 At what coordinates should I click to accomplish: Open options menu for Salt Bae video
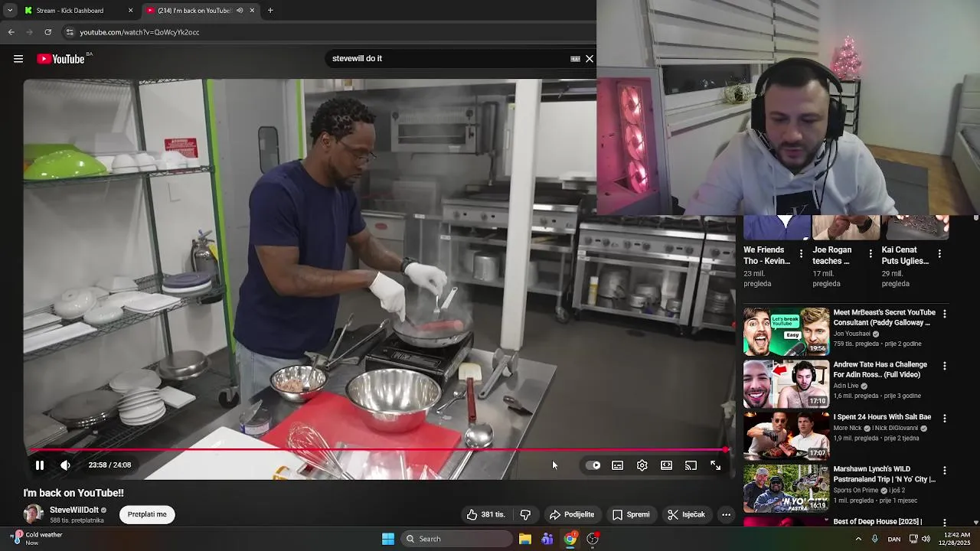[945, 419]
